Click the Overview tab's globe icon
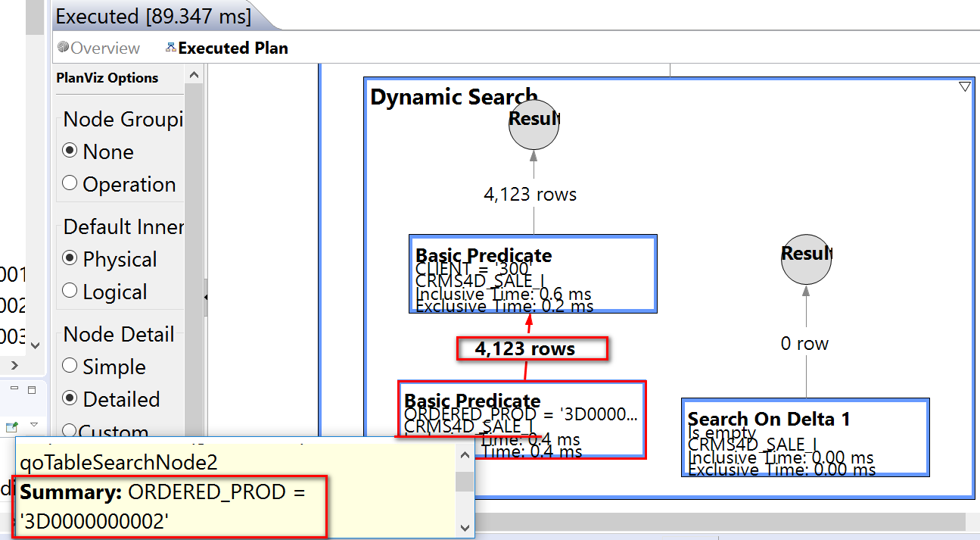Viewport: 980px width, 540px height. [63, 48]
